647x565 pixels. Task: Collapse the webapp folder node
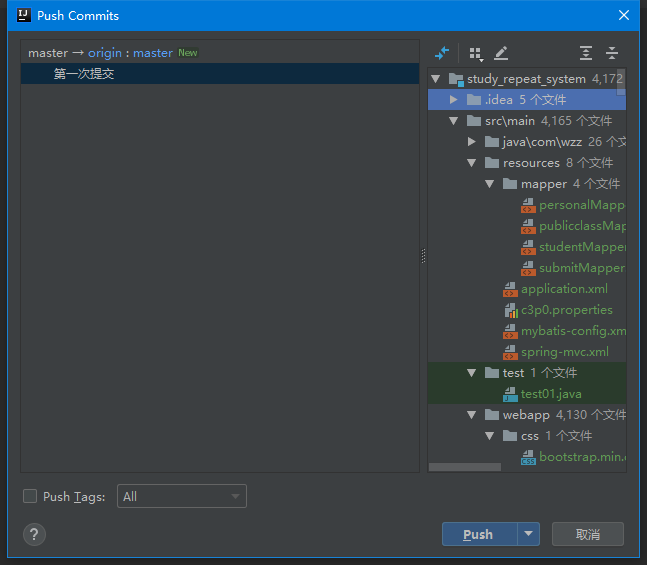coord(472,415)
